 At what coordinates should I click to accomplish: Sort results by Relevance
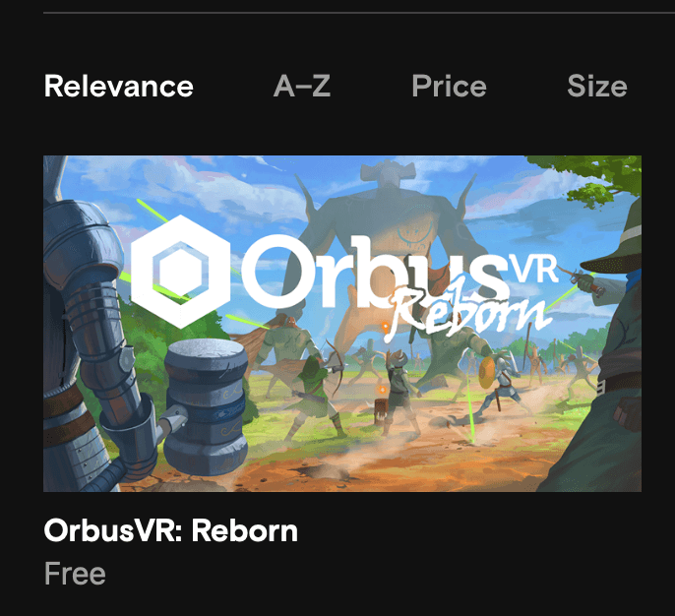(x=118, y=86)
